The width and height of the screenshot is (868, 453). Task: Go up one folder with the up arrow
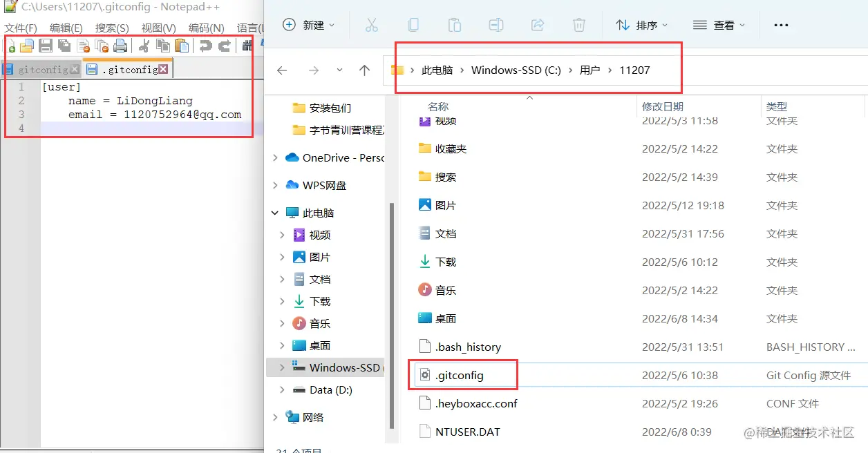[x=365, y=70]
